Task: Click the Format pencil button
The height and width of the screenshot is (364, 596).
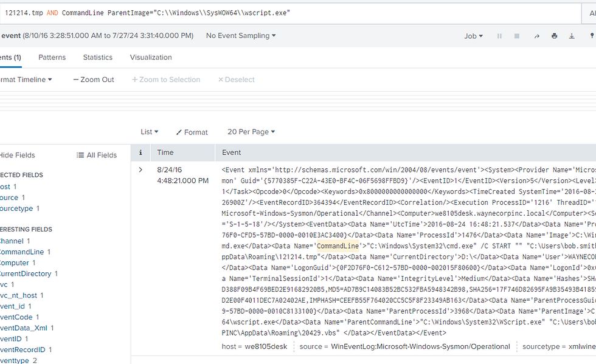Action: coord(192,132)
